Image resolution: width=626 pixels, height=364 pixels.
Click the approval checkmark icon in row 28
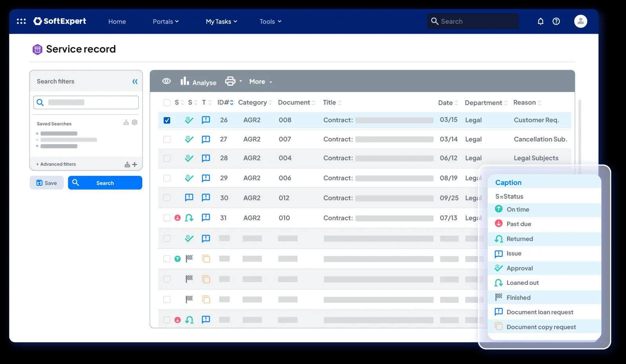pos(189,158)
